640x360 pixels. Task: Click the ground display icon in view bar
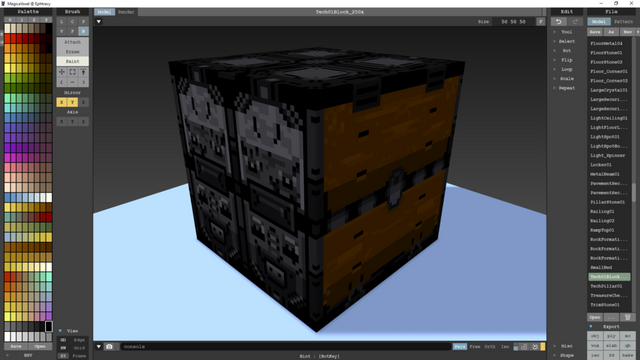516,347
